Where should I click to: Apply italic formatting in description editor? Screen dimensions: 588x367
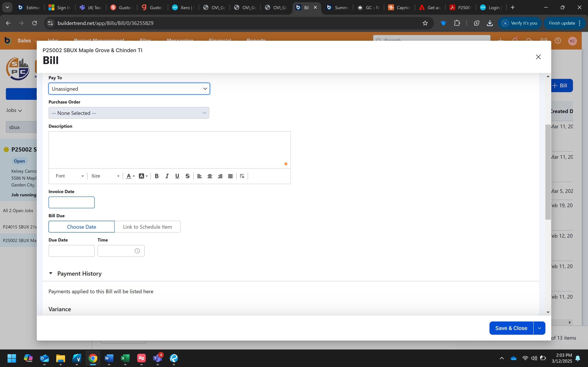coord(167,176)
